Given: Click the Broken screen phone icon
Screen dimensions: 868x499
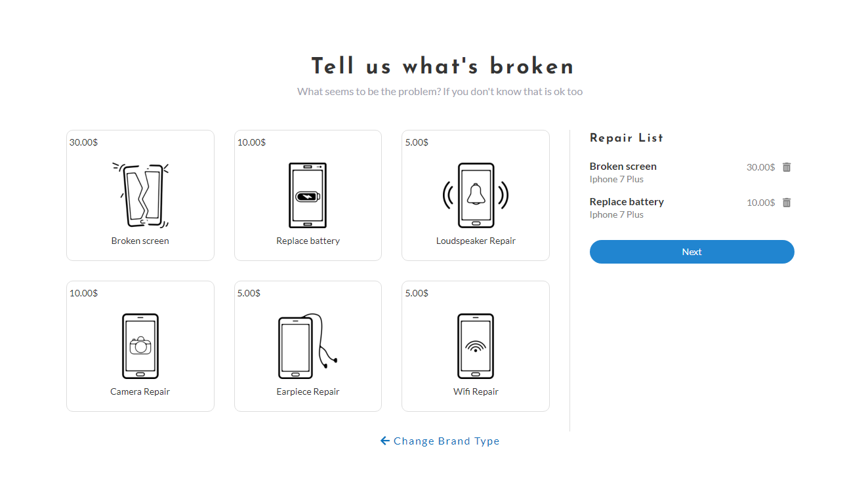Looking at the screenshot, I should point(140,195).
